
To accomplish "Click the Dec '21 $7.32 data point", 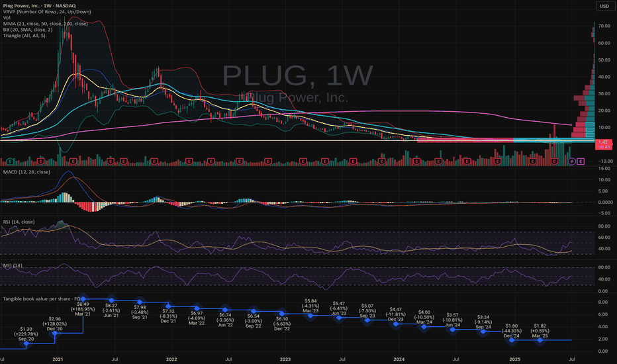I will [168, 306].
